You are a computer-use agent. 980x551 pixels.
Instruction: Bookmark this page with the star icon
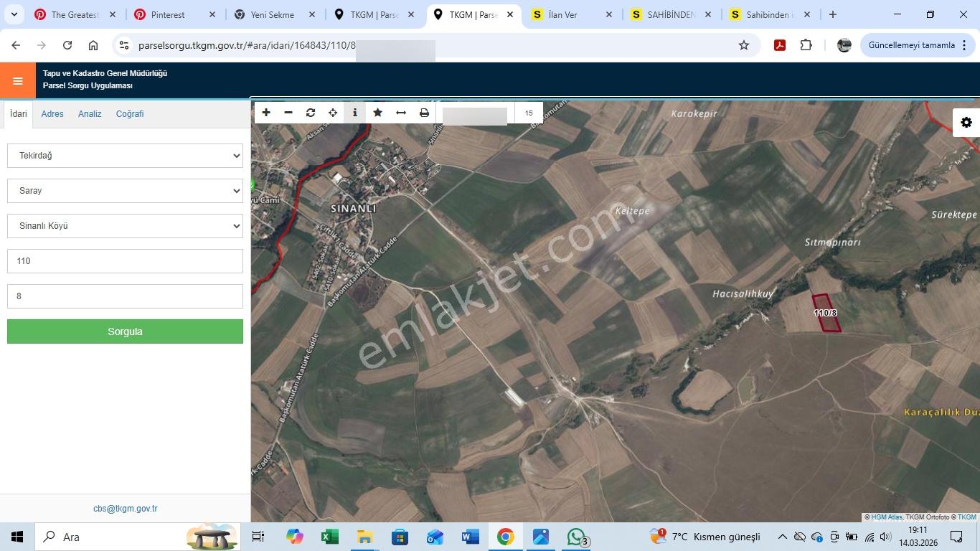coord(744,45)
